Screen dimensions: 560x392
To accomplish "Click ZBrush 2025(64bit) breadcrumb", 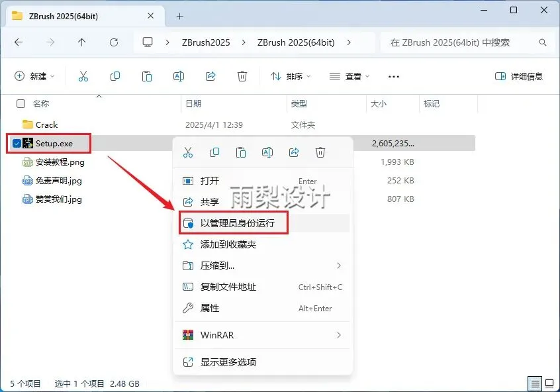I will [296, 42].
